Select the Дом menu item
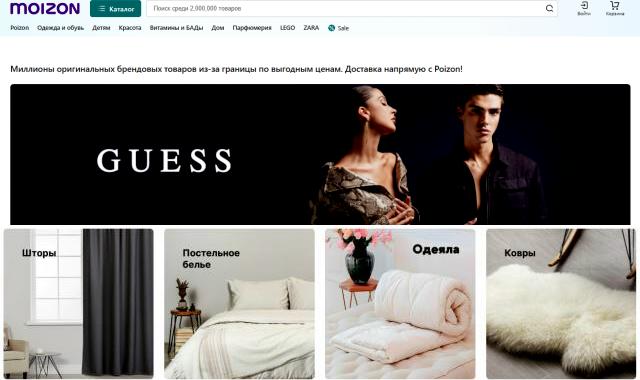 [x=218, y=28]
